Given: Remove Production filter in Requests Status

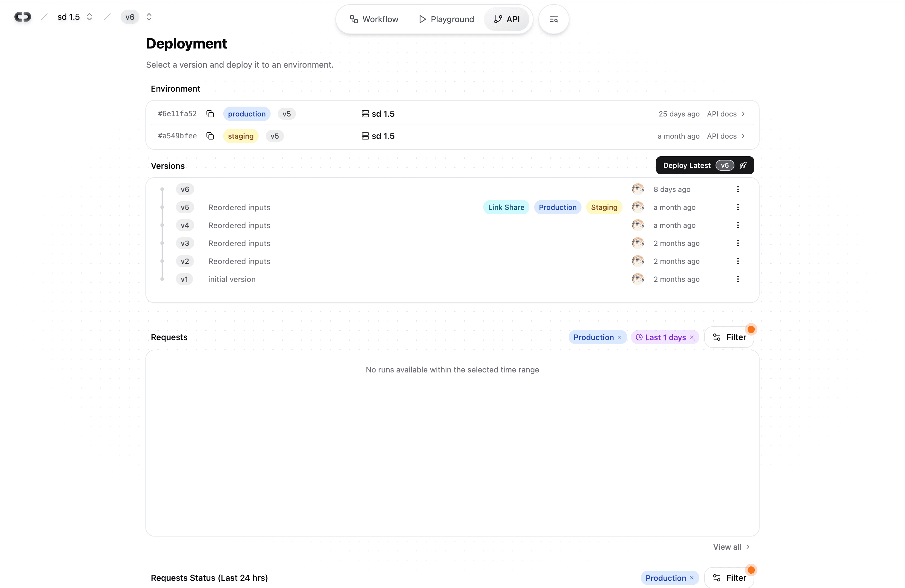Looking at the screenshot, I should (692, 578).
